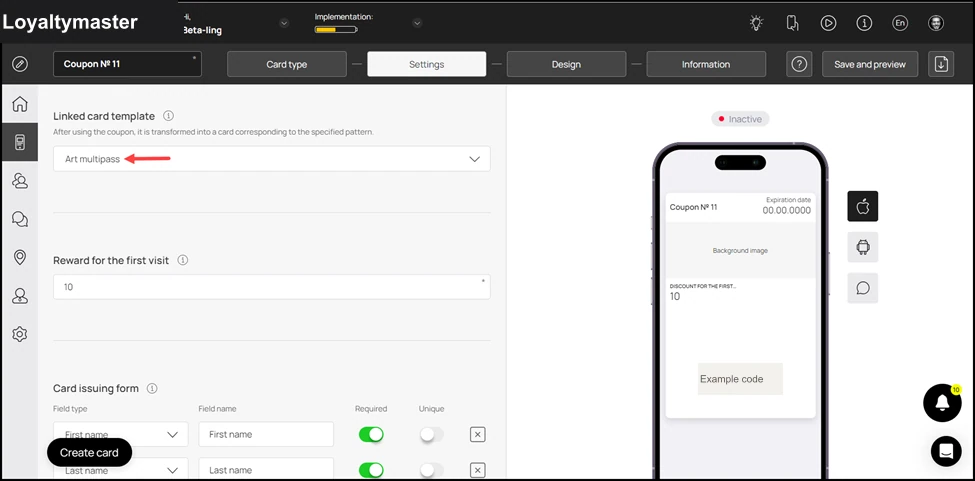Screen dimensions: 975x481
Task: Click the lightbulb tips icon
Action: (756, 24)
